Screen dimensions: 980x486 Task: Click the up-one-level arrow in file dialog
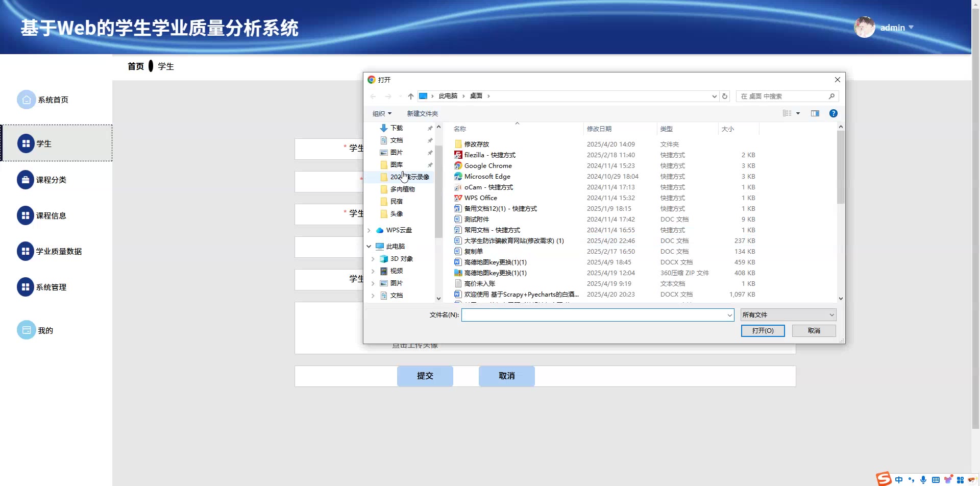point(411,96)
